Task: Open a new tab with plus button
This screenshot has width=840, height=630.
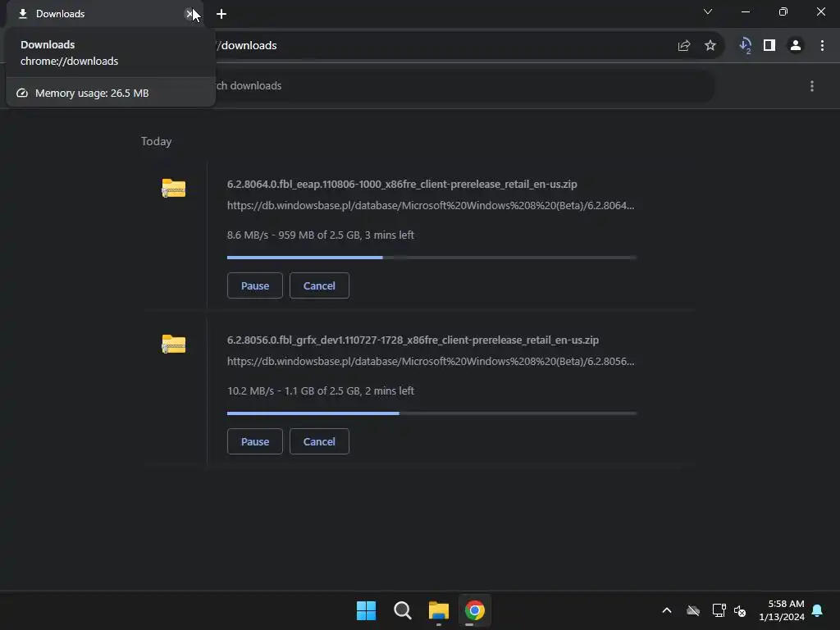Action: [x=221, y=14]
